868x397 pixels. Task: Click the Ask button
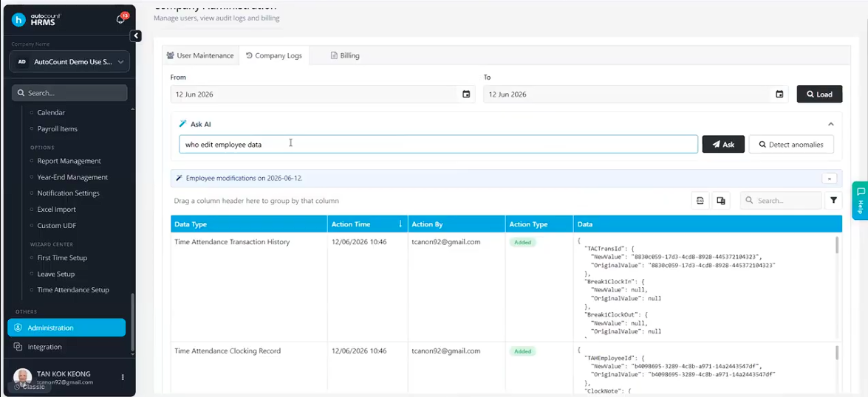point(723,145)
